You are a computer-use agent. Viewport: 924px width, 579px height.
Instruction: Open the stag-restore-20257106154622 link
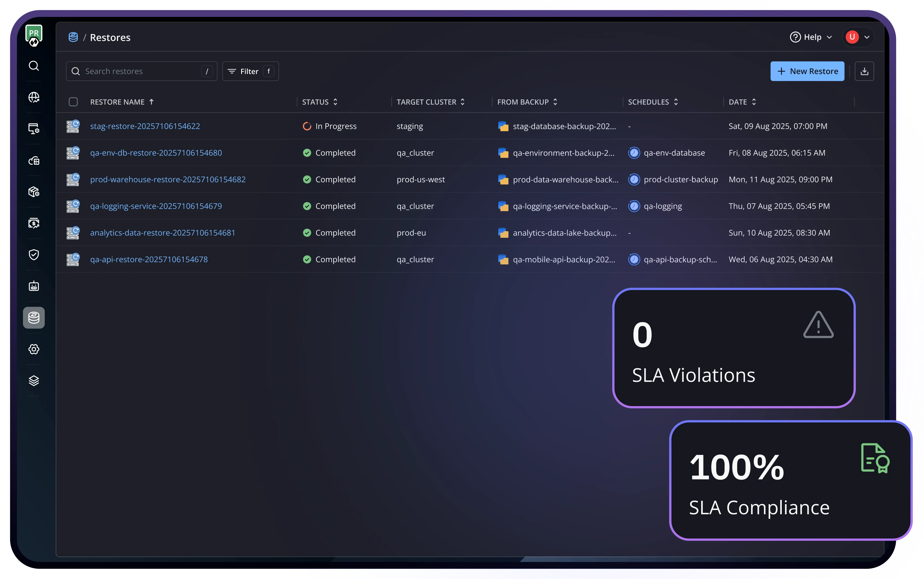(145, 126)
